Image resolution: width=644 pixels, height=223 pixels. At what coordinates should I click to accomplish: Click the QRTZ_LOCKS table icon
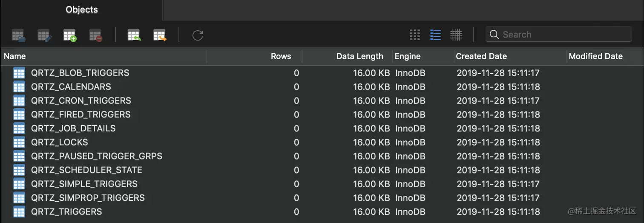pyautogui.click(x=19, y=142)
